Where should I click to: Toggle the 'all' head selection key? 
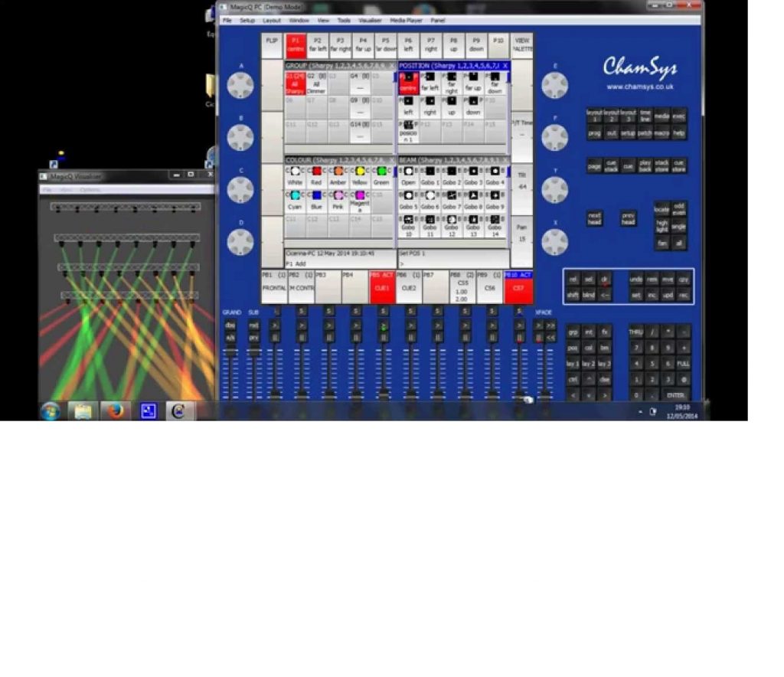pyautogui.click(x=678, y=244)
